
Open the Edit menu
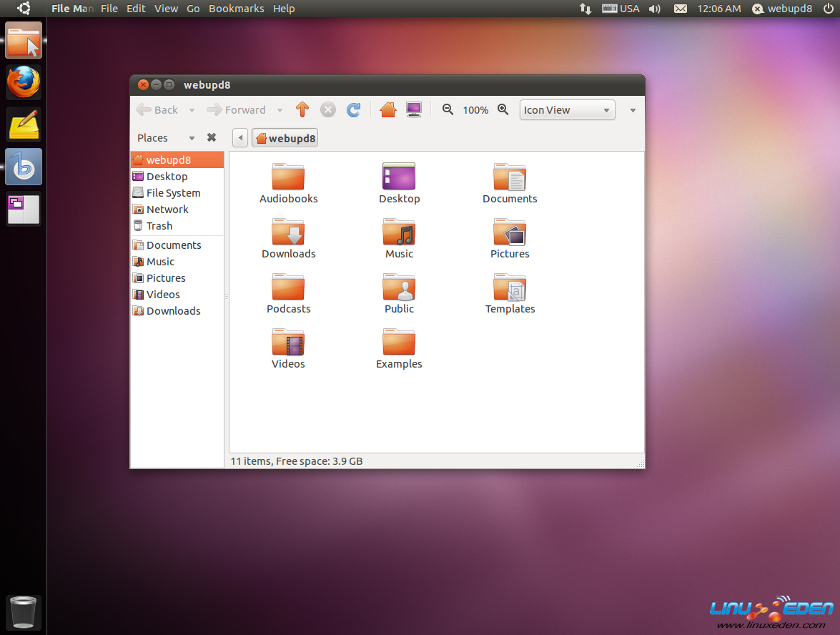pyautogui.click(x=136, y=9)
